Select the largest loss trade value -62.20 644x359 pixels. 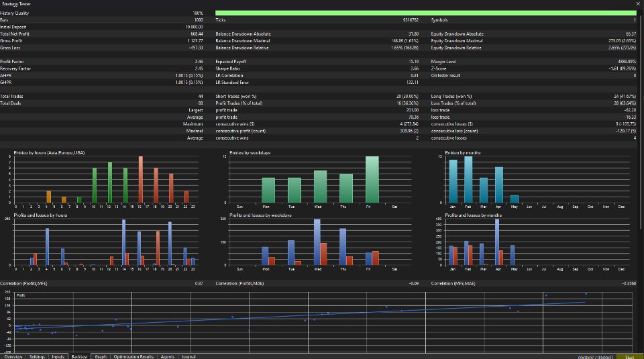tap(630, 111)
